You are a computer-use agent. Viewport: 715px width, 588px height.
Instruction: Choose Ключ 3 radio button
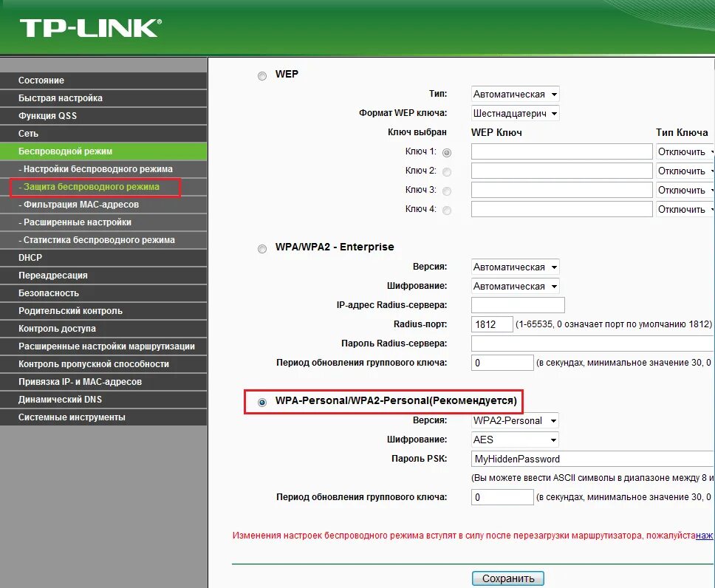click(447, 191)
